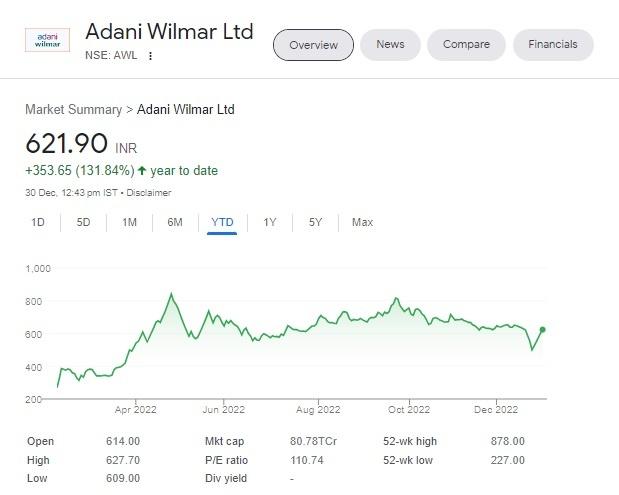This screenshot has width=619, height=495.
Task: Show the 6M chart range
Action: (175, 222)
